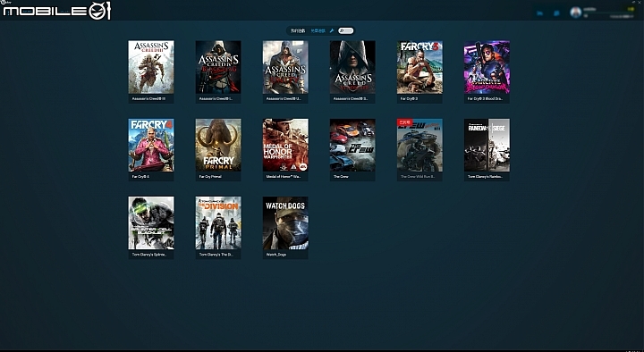Click the wrench settings icon above the library
644x352 pixels.
pyautogui.click(x=332, y=30)
